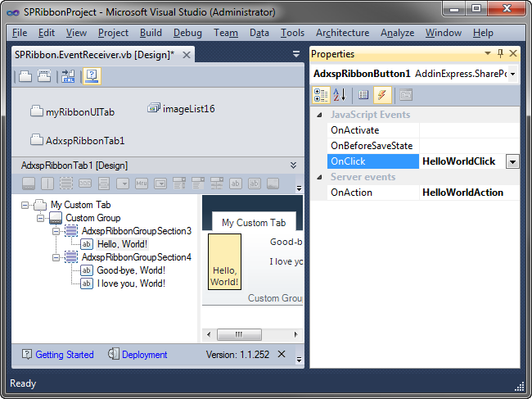This screenshot has height=399, width=532.
Task: Click the spinner control tool icon
Action: click(179, 184)
